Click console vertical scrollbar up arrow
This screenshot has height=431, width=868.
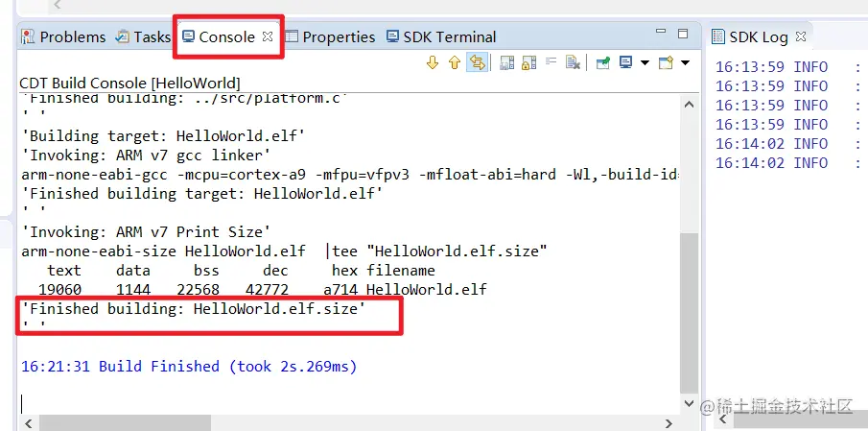(x=689, y=104)
